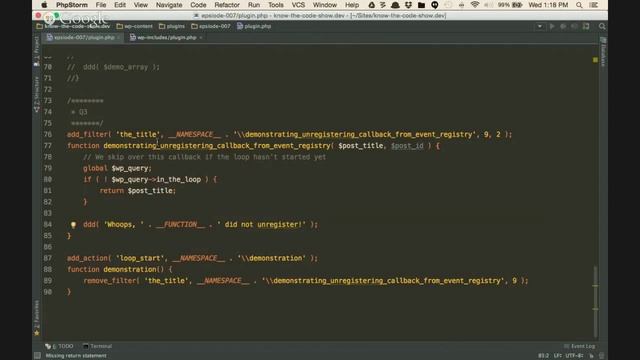The height and width of the screenshot is (360, 640).
Task: Click 'add_action' on line 87
Action: coord(87,258)
